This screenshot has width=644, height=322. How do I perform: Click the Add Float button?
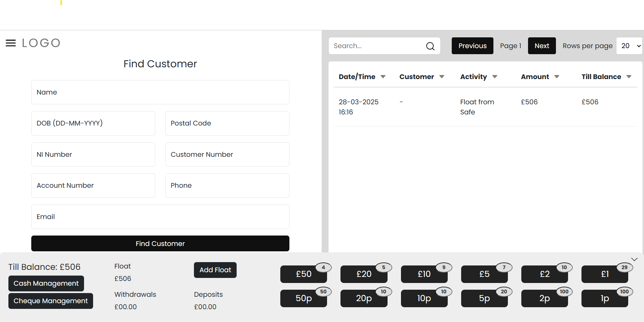(x=215, y=270)
